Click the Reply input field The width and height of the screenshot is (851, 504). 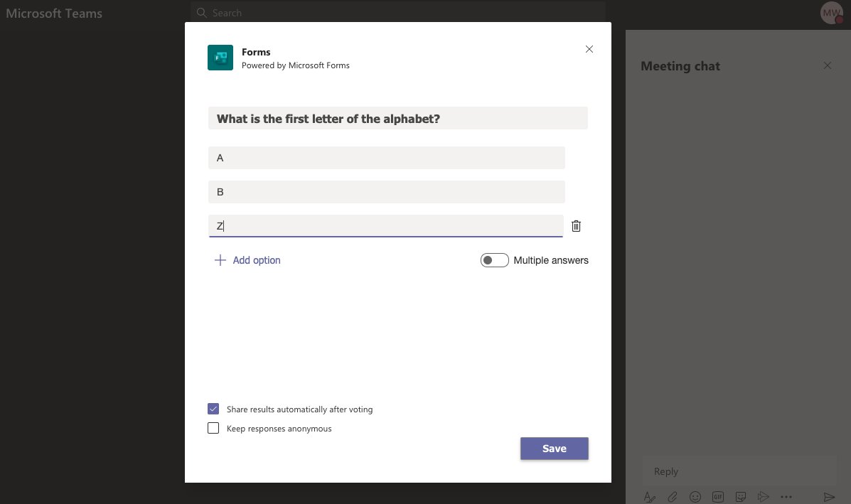pyautogui.click(x=739, y=471)
